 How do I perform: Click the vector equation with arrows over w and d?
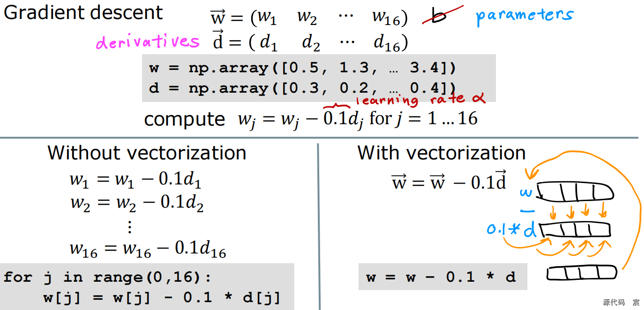(449, 180)
